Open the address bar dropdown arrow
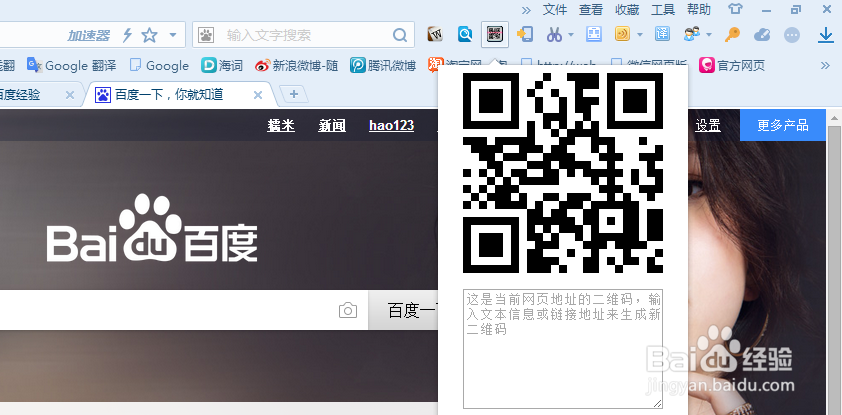The image size is (842, 415). pyautogui.click(x=172, y=35)
